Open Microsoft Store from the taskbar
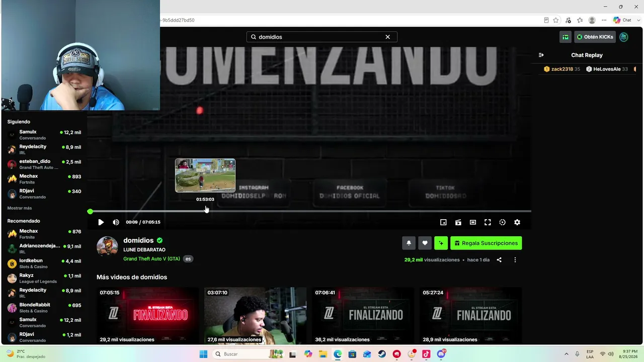The image size is (644, 362). point(352,354)
